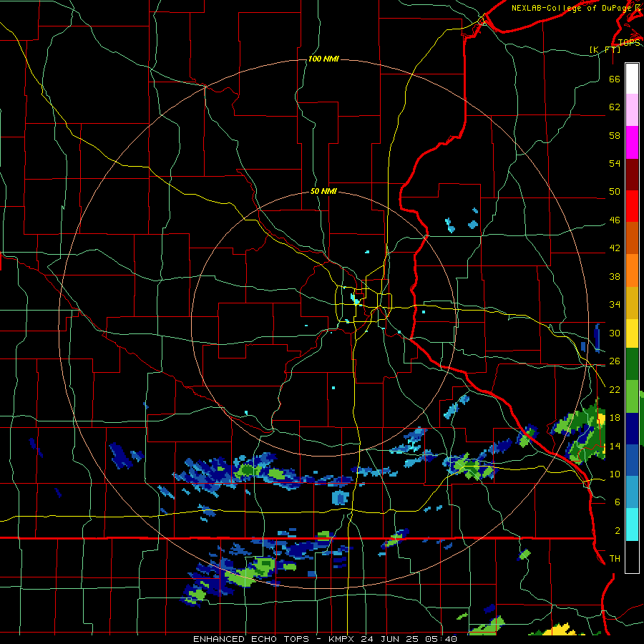Click the "[K FT]" units label

pos(605,49)
